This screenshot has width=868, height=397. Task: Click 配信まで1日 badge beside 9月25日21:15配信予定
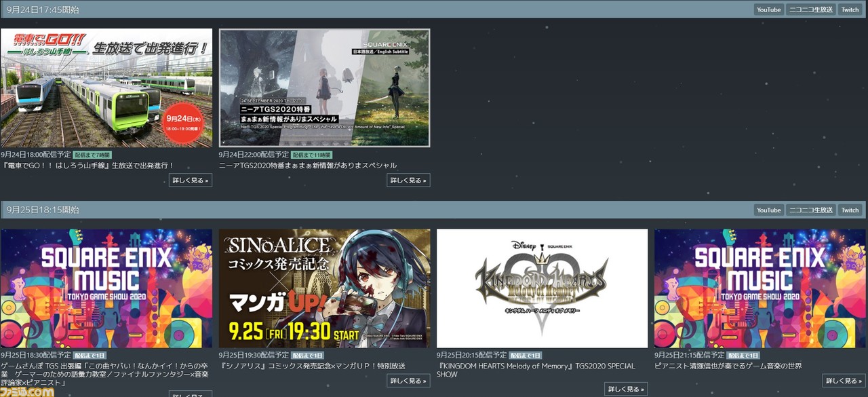(743, 355)
